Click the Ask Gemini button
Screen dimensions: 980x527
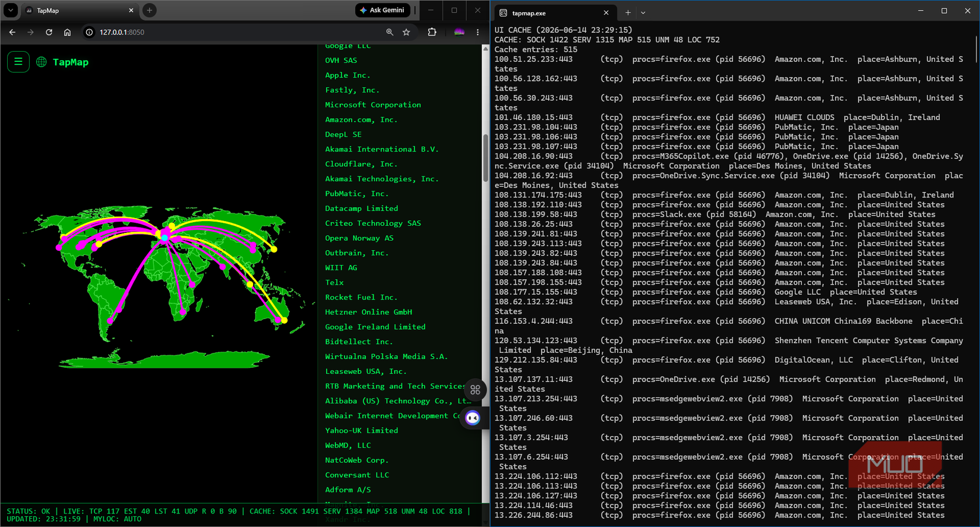click(x=382, y=10)
